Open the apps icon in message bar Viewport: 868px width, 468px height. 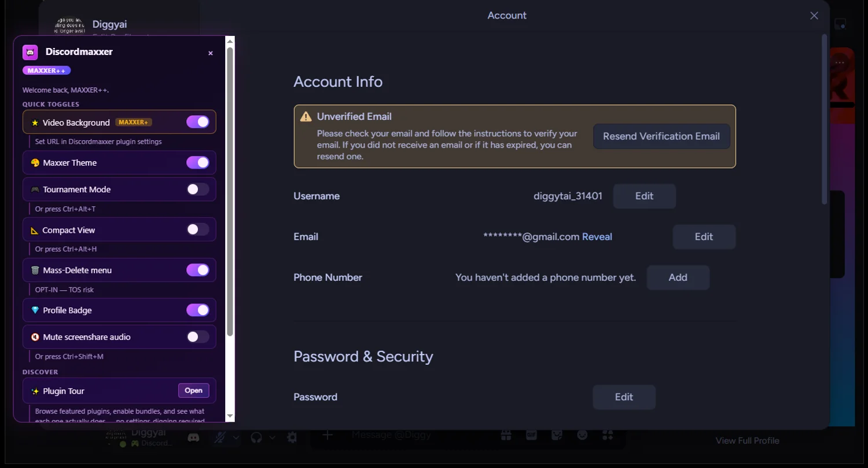coord(608,435)
